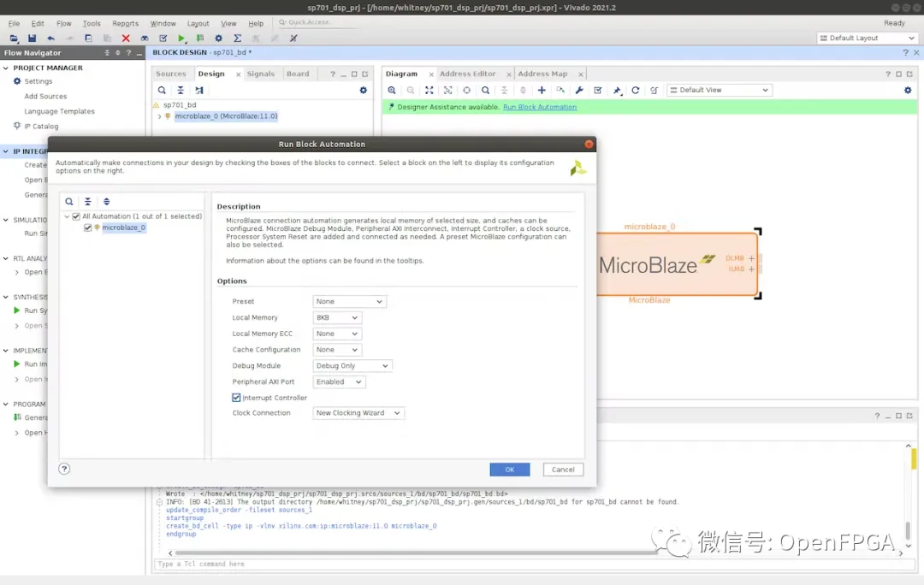Expand all in automation tree toolbar
The height and width of the screenshot is (585, 924).
pos(107,202)
